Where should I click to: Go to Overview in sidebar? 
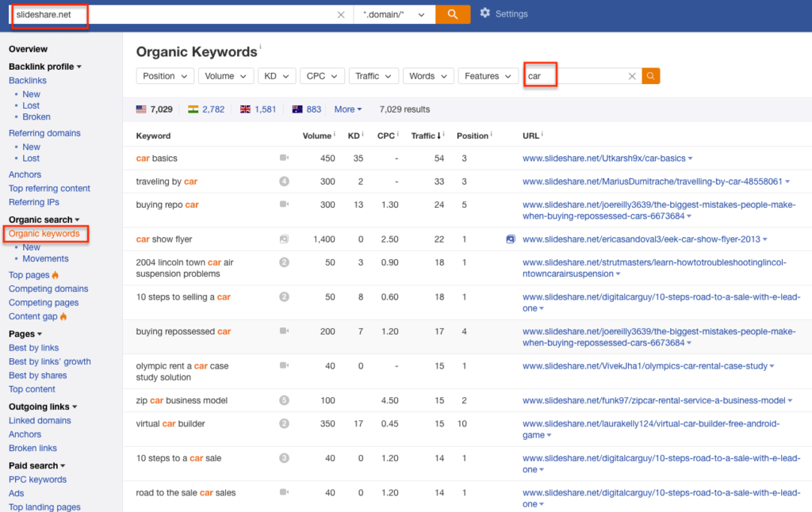point(28,49)
